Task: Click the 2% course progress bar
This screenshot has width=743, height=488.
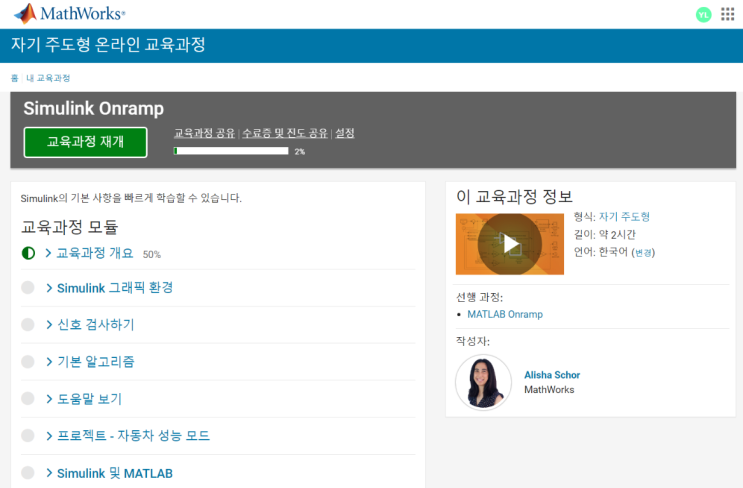Action: [231, 151]
